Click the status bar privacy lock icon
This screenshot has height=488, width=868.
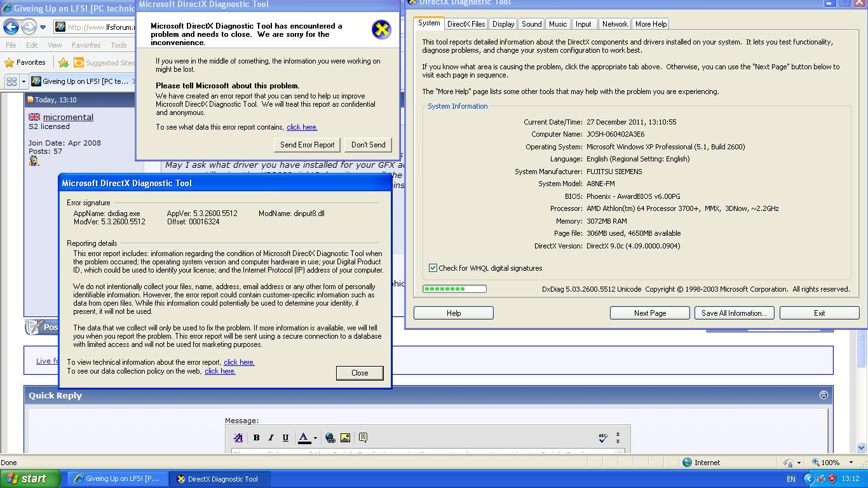789,463
